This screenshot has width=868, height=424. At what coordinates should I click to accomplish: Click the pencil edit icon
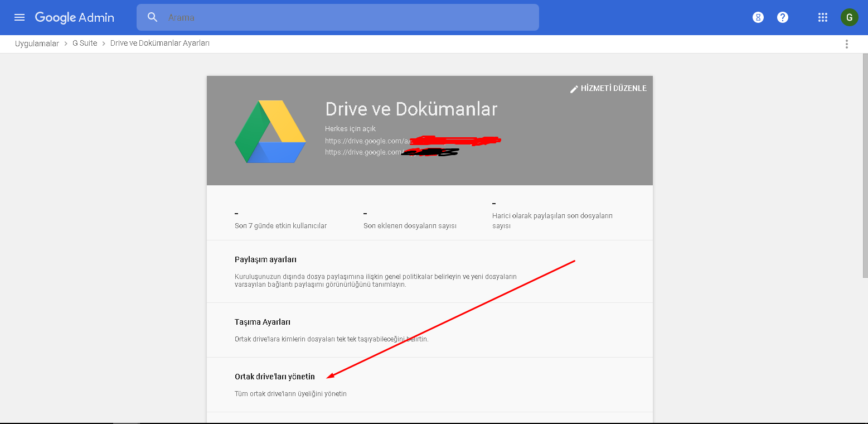tap(574, 89)
